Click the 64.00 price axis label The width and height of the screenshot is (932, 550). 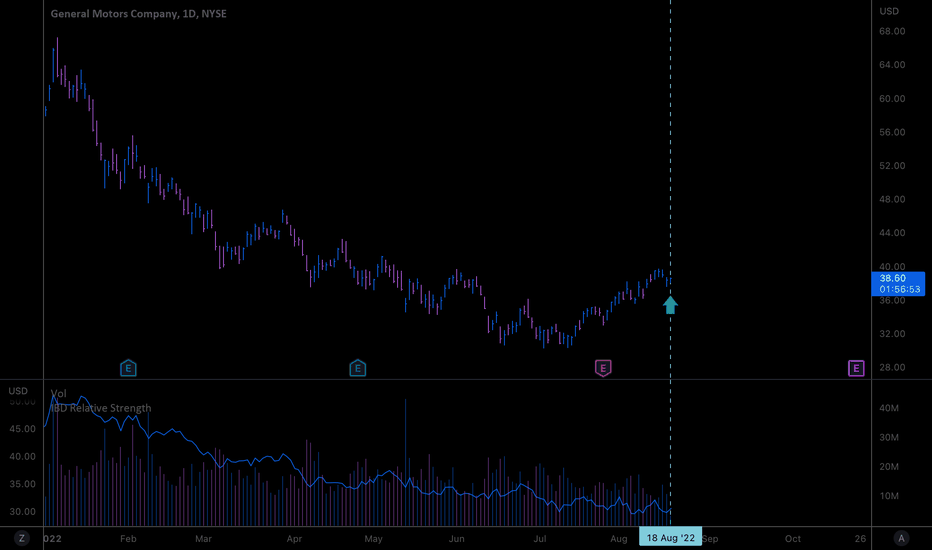point(892,65)
